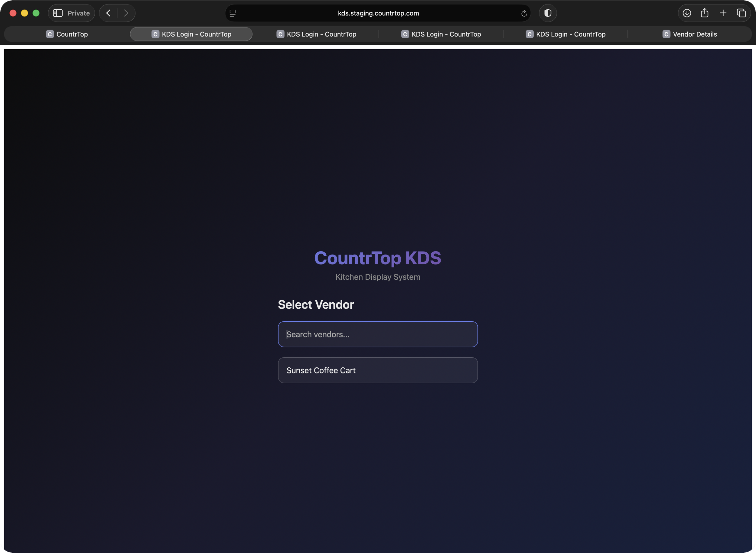Reload the page using the refresh icon

click(x=524, y=13)
